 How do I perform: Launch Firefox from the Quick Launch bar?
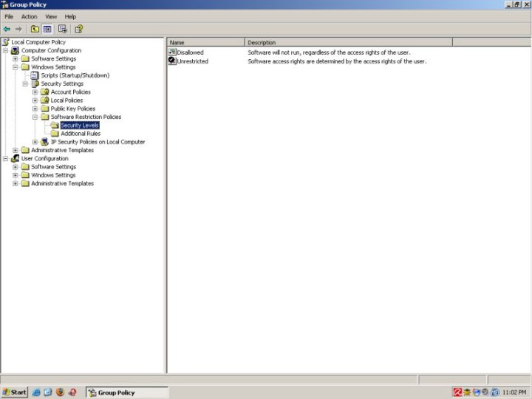(60, 392)
